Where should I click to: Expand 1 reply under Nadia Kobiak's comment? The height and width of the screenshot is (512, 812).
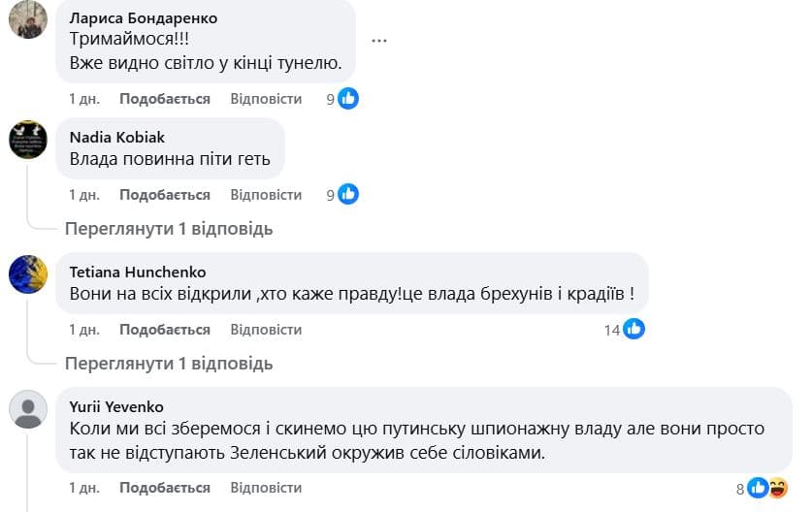pyautogui.click(x=169, y=229)
